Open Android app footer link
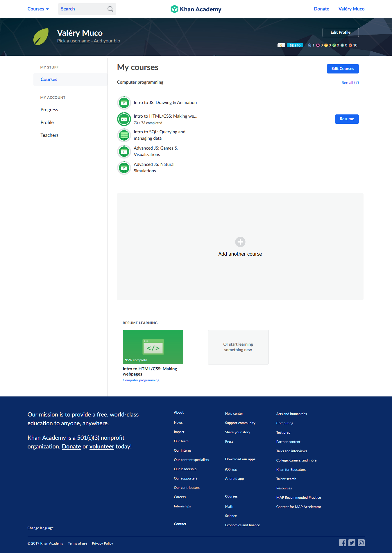Viewport: 392px width, 553px height. point(235,479)
